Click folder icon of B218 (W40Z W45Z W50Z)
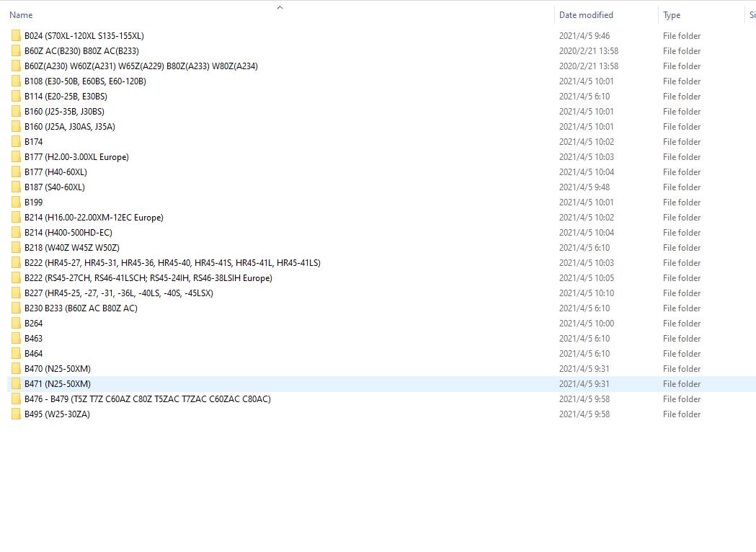756x552 pixels. 16,248
